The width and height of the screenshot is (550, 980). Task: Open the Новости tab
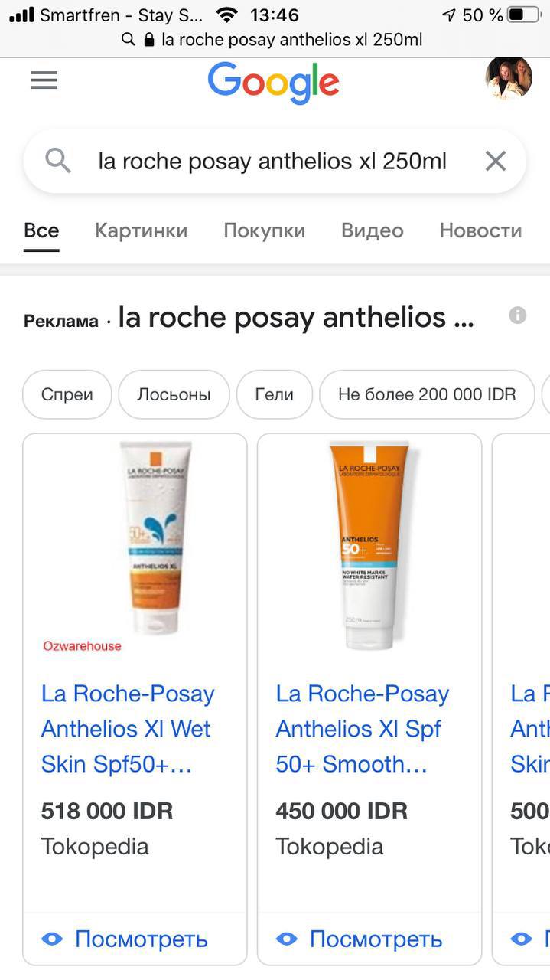(480, 230)
